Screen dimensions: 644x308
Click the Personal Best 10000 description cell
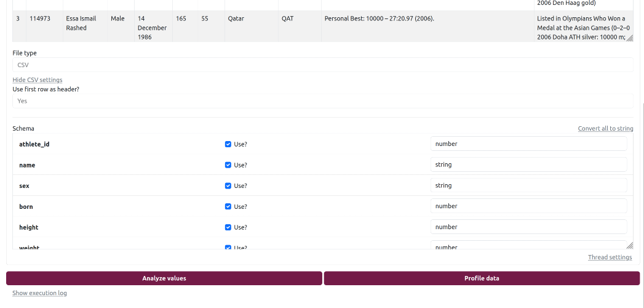pyautogui.click(x=427, y=26)
